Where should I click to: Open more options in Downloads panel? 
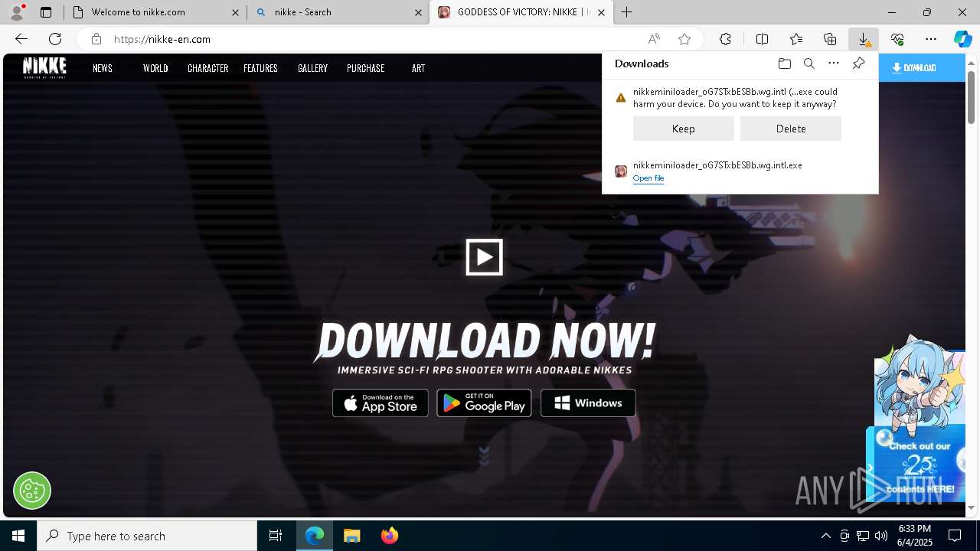click(x=834, y=64)
